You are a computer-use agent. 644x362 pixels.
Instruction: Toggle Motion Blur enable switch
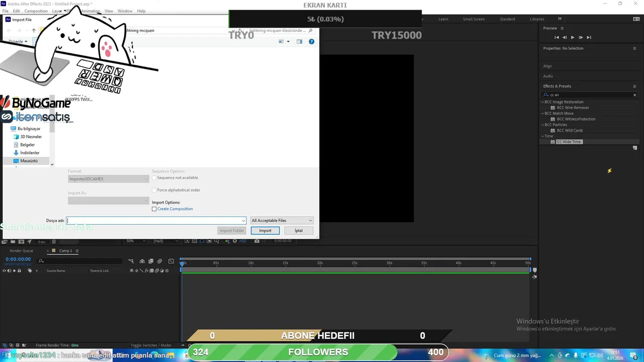point(159,261)
